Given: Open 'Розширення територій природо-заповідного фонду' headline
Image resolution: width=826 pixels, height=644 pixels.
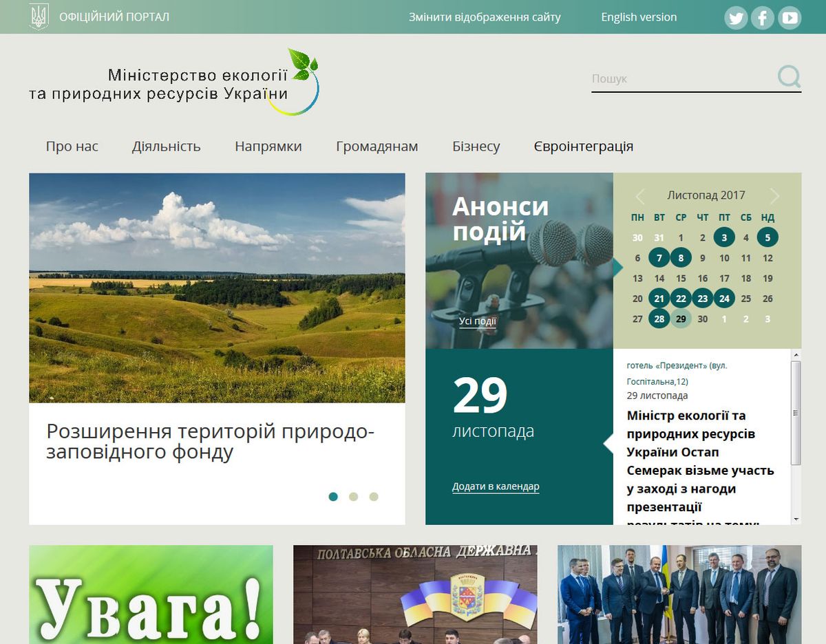Looking at the screenshot, I should (x=211, y=442).
